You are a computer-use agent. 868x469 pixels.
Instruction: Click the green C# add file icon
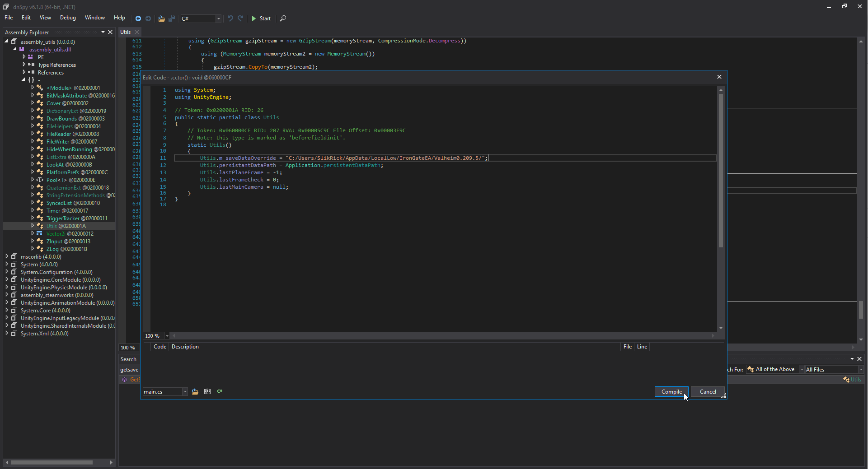coord(220,392)
